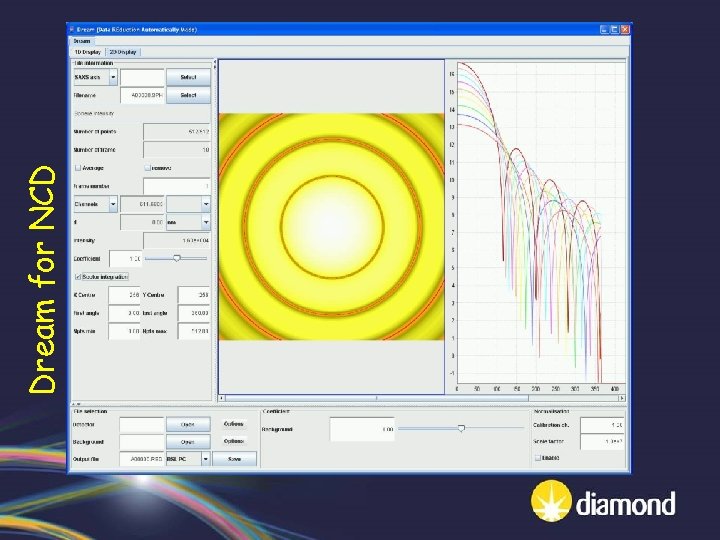Open the Channels dropdown

point(113,204)
